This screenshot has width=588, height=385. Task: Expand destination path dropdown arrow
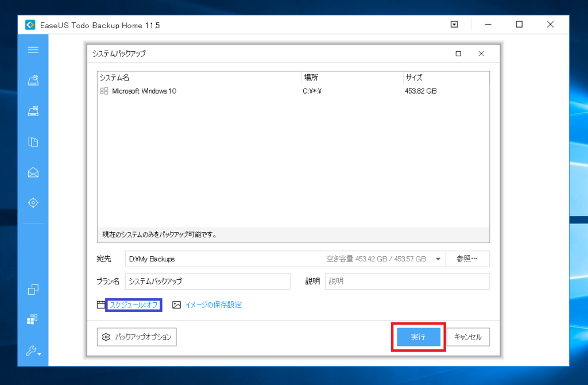tap(438, 259)
